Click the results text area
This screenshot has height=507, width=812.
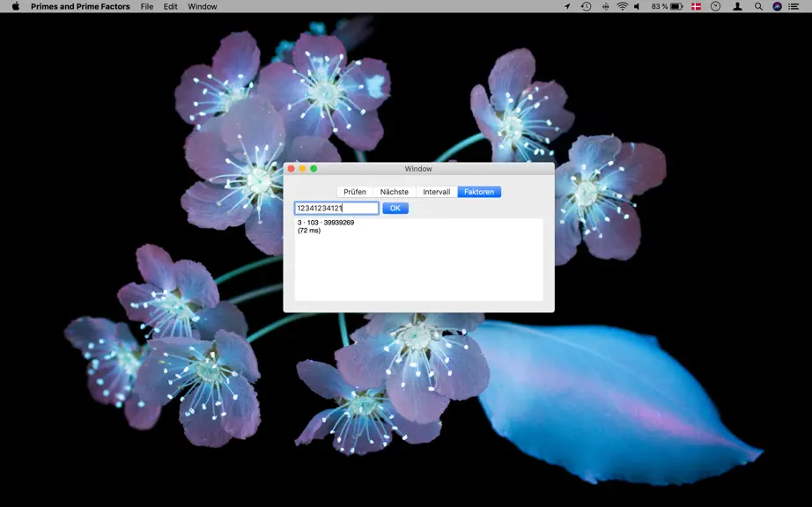click(x=418, y=260)
